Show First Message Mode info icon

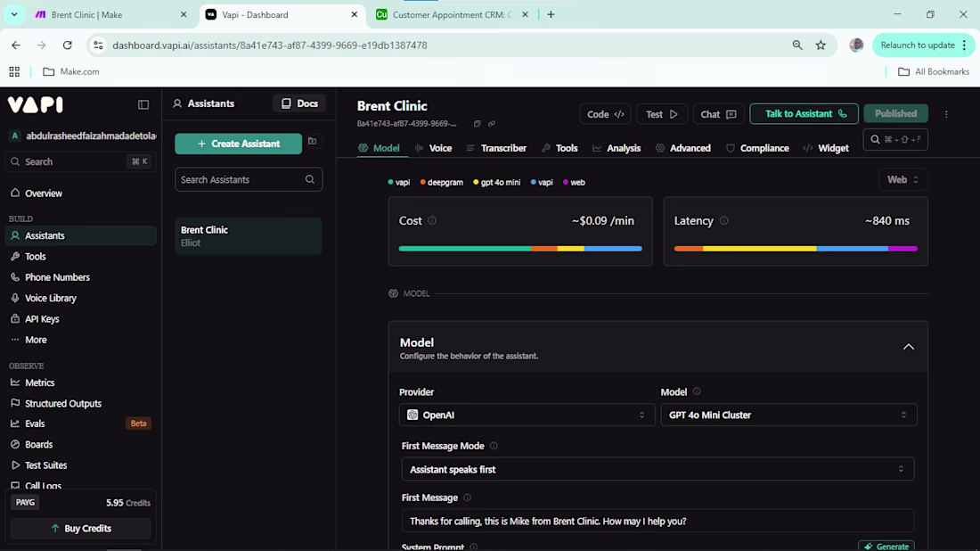494,446
